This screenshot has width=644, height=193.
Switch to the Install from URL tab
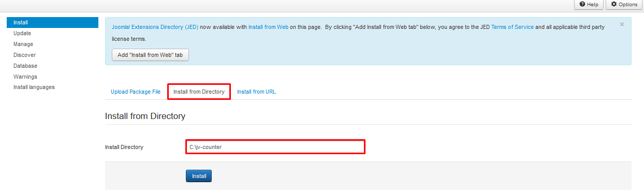pyautogui.click(x=256, y=92)
